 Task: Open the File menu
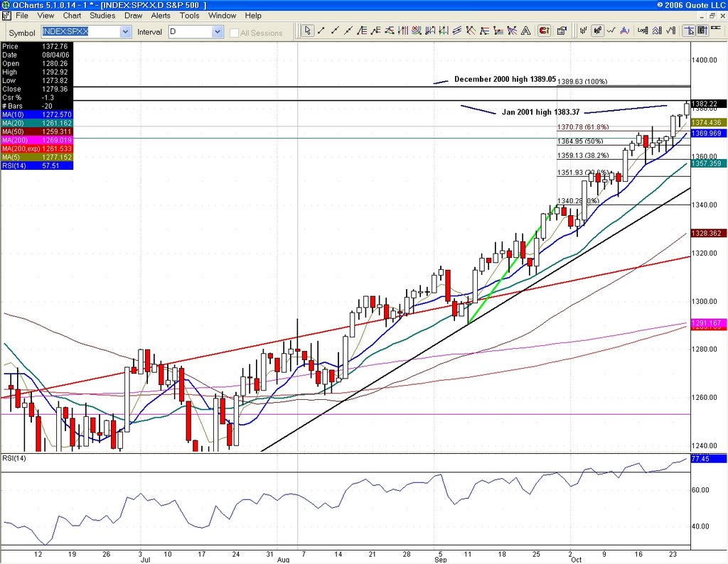pyautogui.click(x=22, y=16)
